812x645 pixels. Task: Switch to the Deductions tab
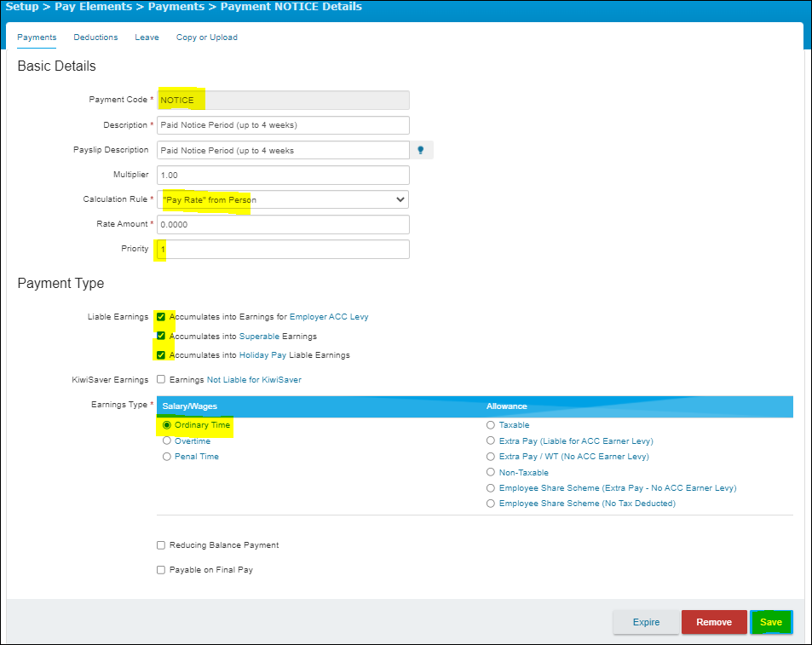95,37
